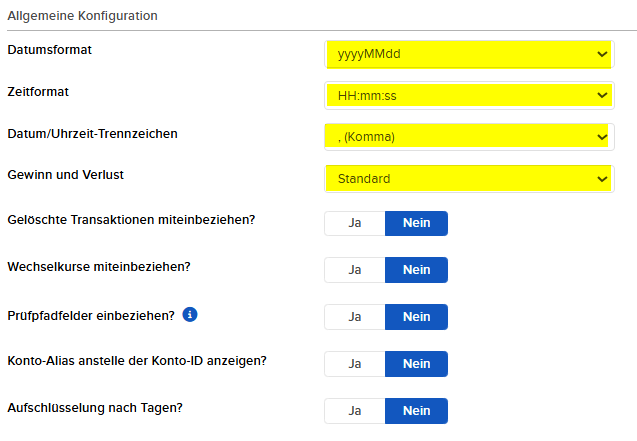Set Gelöschte Transaktionen miteinbeziehen to Ja

(x=355, y=223)
